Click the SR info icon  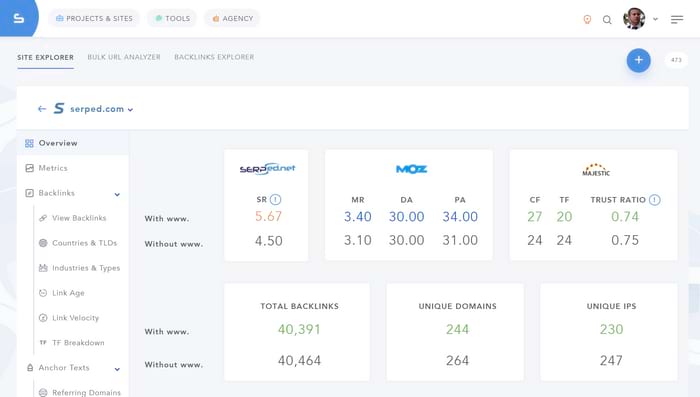click(275, 200)
